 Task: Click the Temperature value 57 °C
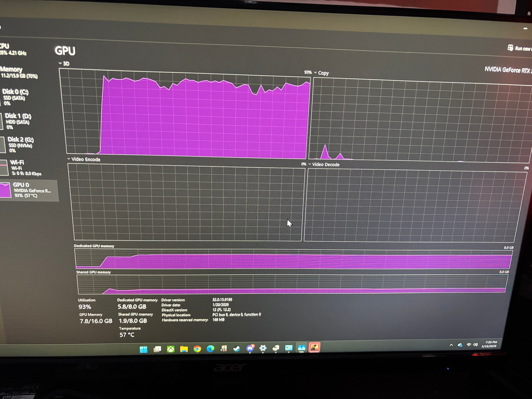(x=127, y=335)
